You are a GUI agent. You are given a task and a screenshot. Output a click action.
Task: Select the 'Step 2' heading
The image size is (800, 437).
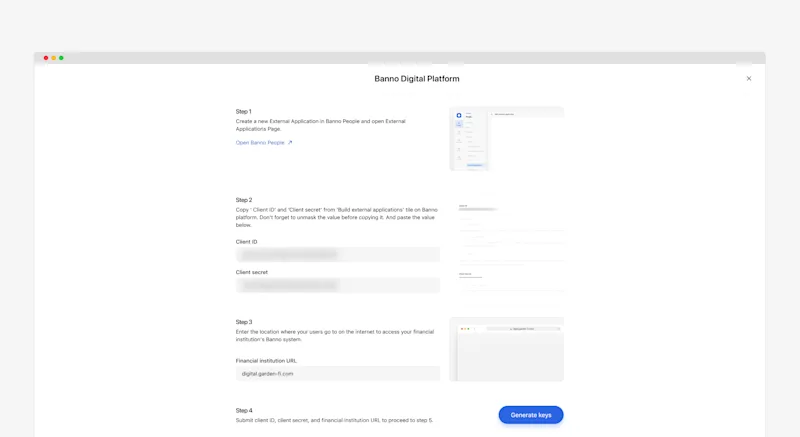244,200
